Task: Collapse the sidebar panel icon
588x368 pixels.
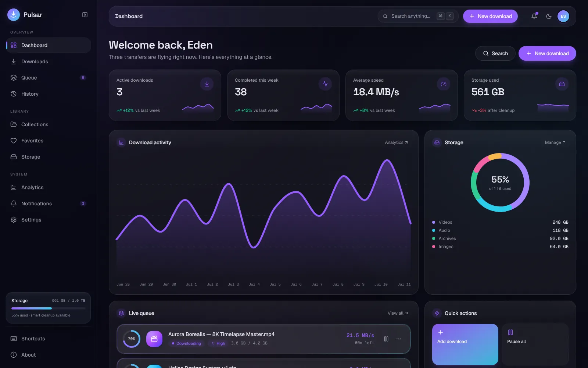Action: [x=85, y=15]
